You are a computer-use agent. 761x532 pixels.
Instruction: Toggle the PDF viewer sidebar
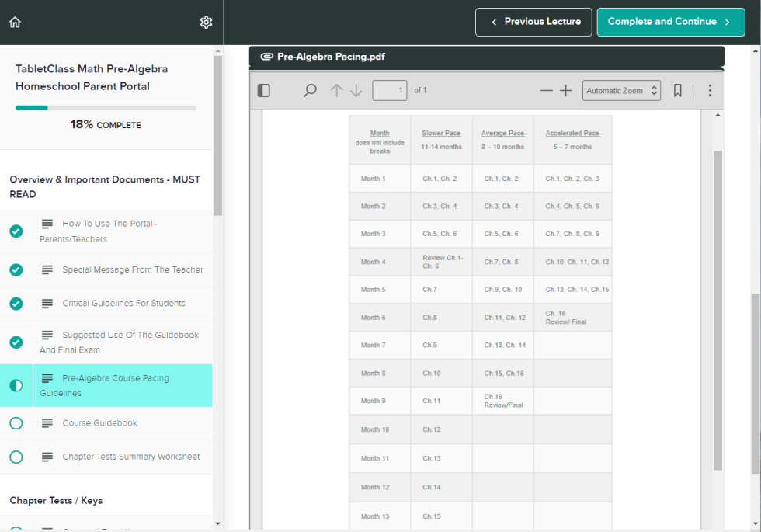[264, 91]
